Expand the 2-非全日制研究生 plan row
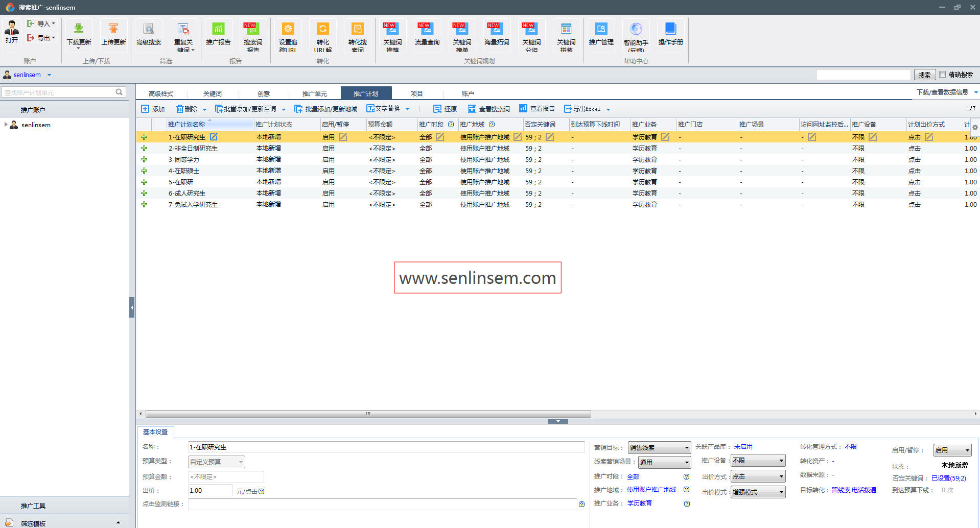 click(x=144, y=149)
